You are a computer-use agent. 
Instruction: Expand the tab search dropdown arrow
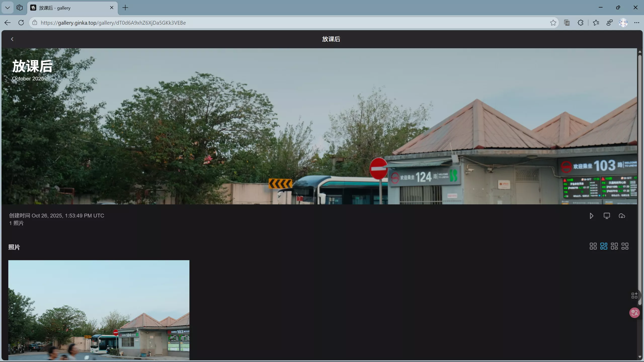coord(7,8)
